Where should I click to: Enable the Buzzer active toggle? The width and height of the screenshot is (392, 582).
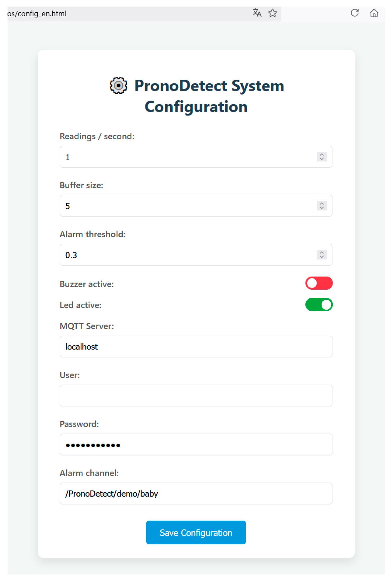click(x=319, y=283)
